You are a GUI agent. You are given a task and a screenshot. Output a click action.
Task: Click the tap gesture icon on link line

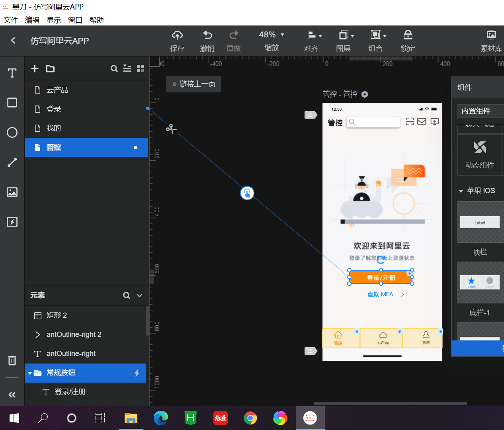(247, 193)
